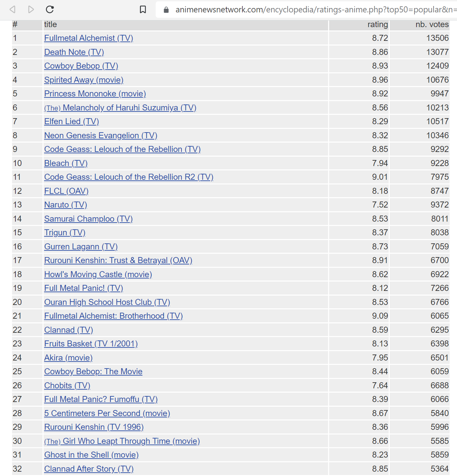Open Fruits Basket (TV 1/2001) link
The width and height of the screenshot is (457, 476).
pyautogui.click(x=91, y=344)
